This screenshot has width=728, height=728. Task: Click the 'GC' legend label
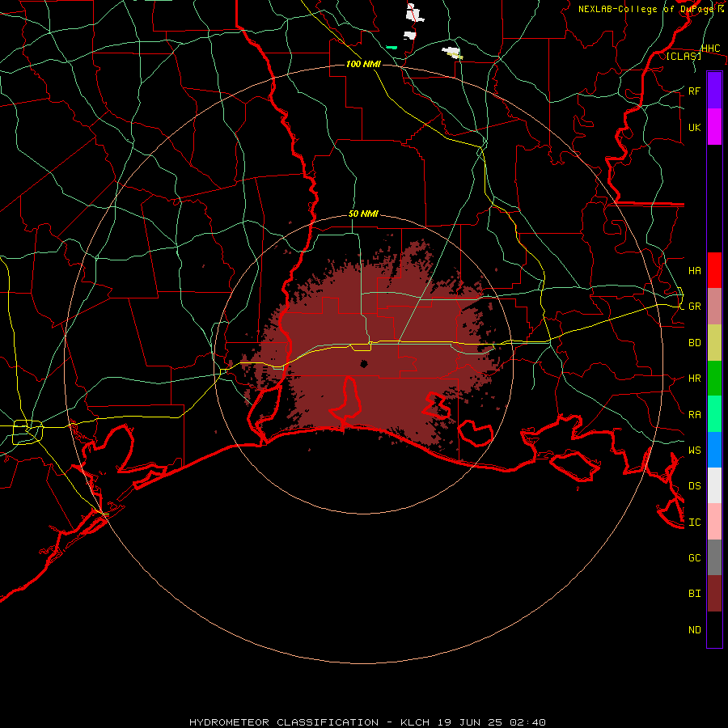(694, 557)
